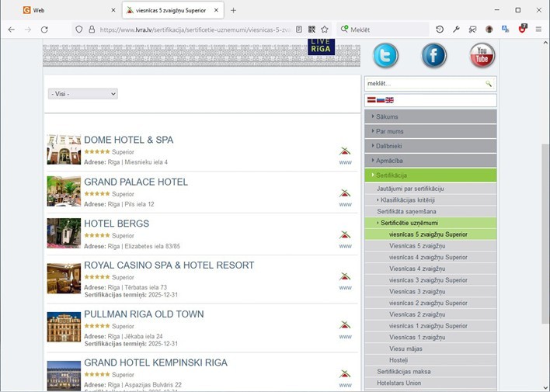Click the Live Riga logo banner
The height and width of the screenshot is (392, 550).
click(321, 47)
